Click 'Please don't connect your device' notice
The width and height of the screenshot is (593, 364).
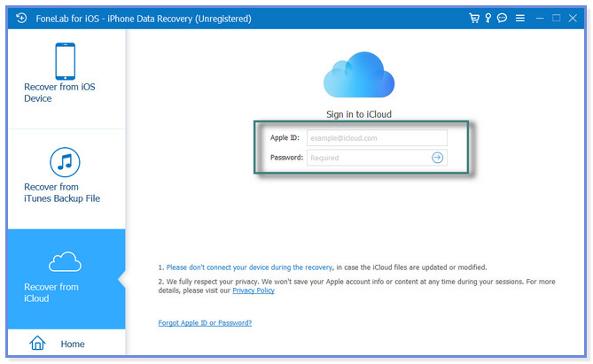pyautogui.click(x=249, y=267)
